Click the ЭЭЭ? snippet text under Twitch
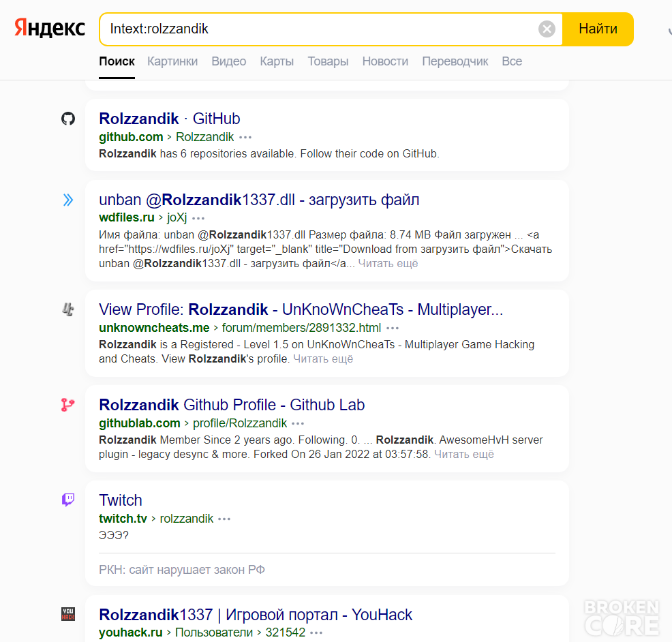Image resolution: width=672 pixels, height=642 pixels. coord(114,535)
